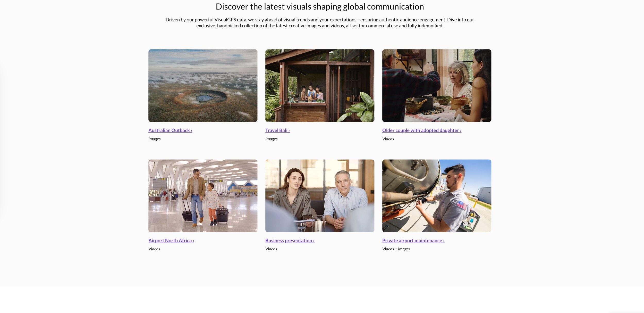Click the 'Videos' label under Older couple link

coord(388,139)
